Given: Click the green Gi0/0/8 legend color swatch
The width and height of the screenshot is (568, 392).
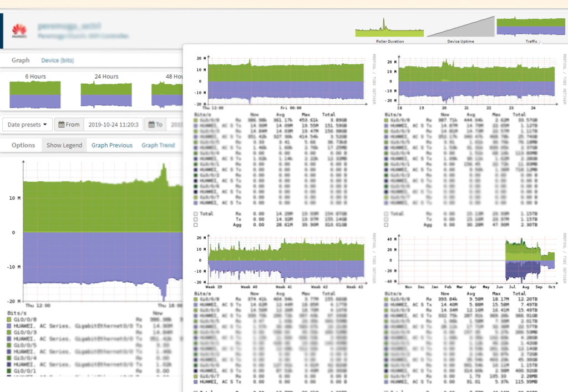Looking at the screenshot, I should [x=10, y=320].
